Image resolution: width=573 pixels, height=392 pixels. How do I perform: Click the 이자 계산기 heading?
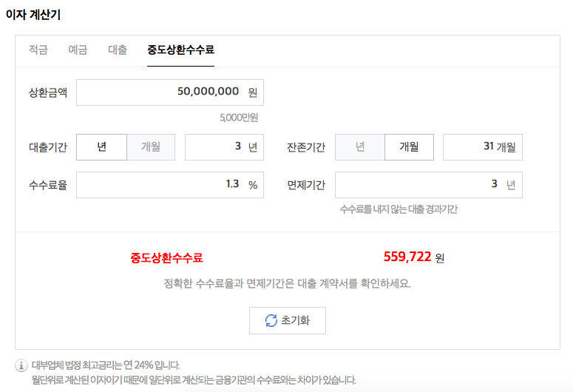click(33, 14)
